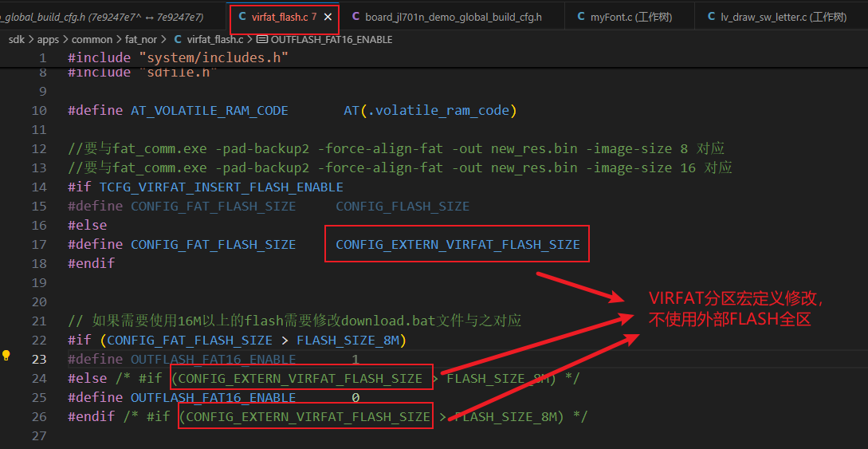Open the myFont.c working tree tab
The width and height of the screenshot is (868, 449).
pyautogui.click(x=630, y=18)
